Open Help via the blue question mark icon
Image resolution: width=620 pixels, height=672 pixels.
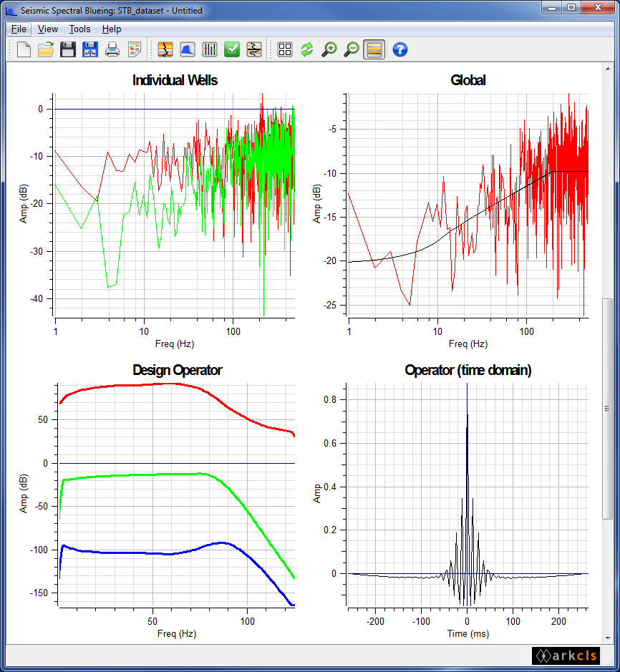pos(399,49)
